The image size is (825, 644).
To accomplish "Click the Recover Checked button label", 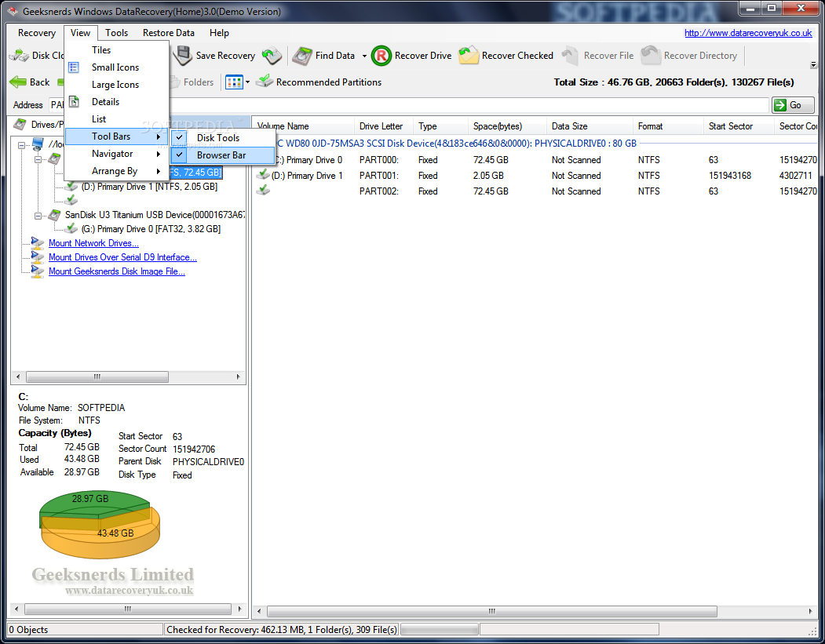I will [517, 55].
